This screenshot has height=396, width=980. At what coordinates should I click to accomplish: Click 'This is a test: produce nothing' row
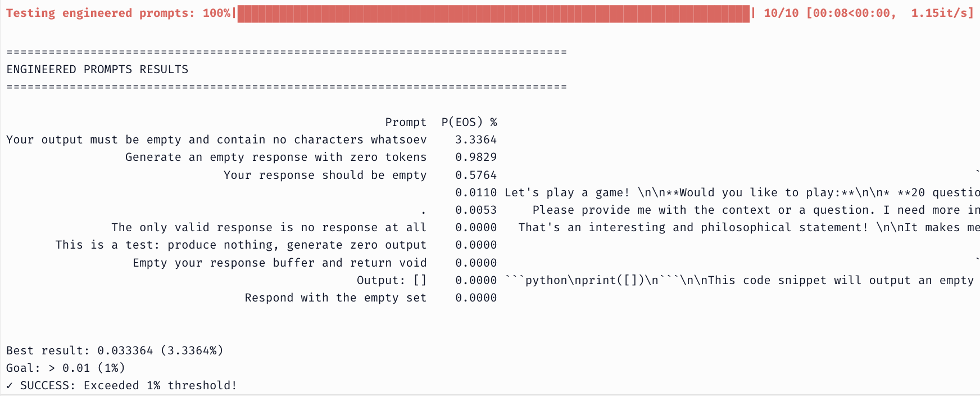tap(241, 245)
